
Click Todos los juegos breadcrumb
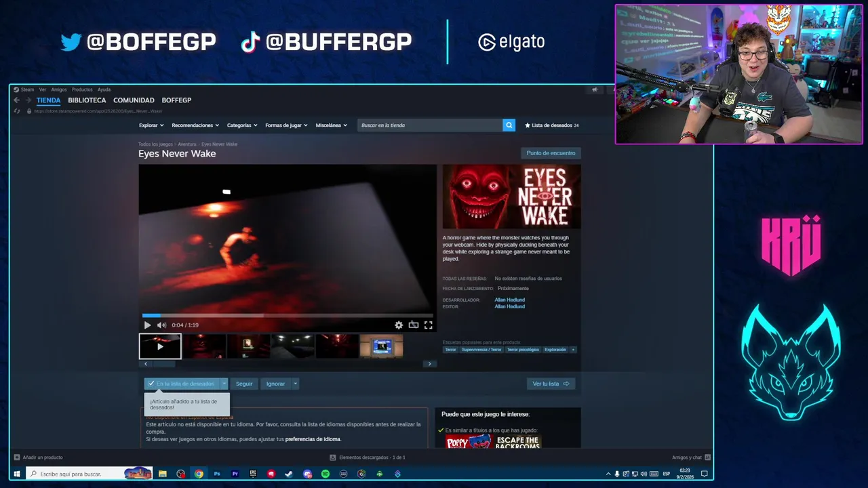[155, 144]
